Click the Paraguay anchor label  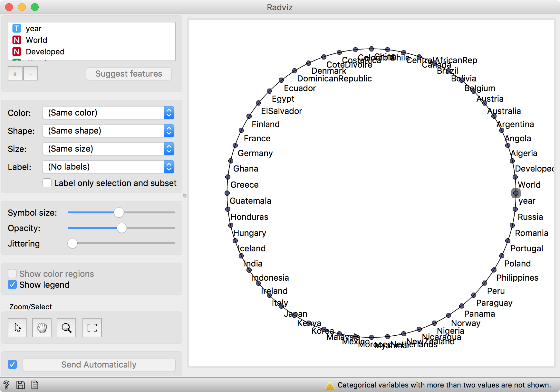[494, 303]
